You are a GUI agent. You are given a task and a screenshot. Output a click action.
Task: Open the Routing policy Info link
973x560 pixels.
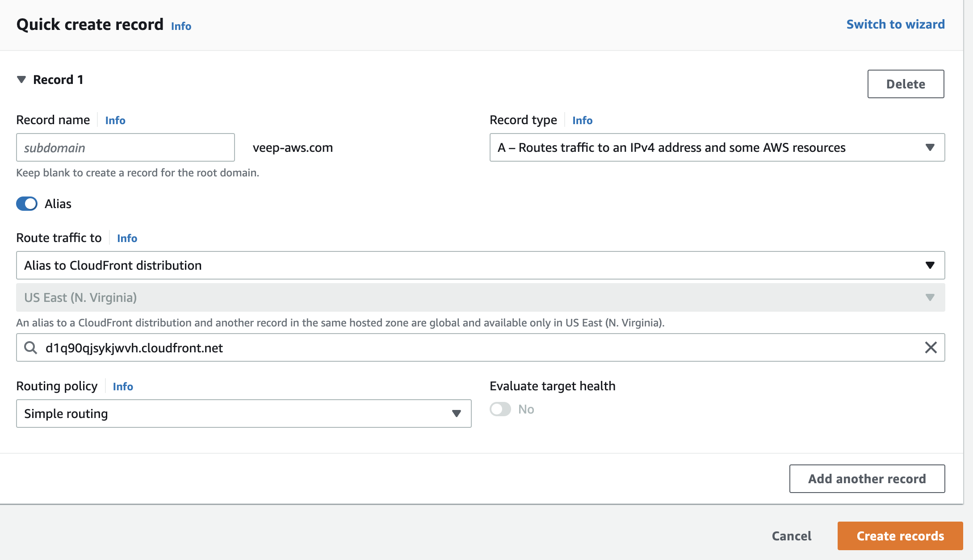[122, 386]
